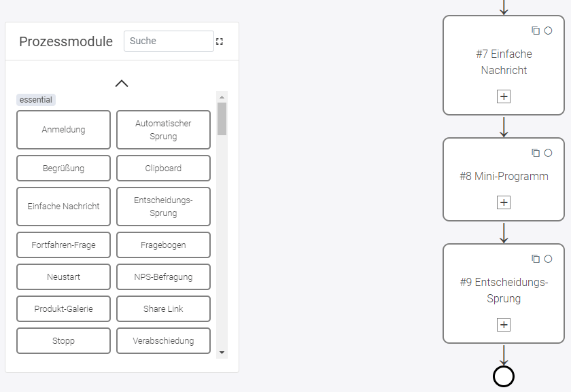Select the Verabschiedung module tile
The width and height of the screenshot is (571, 392).
[163, 340]
